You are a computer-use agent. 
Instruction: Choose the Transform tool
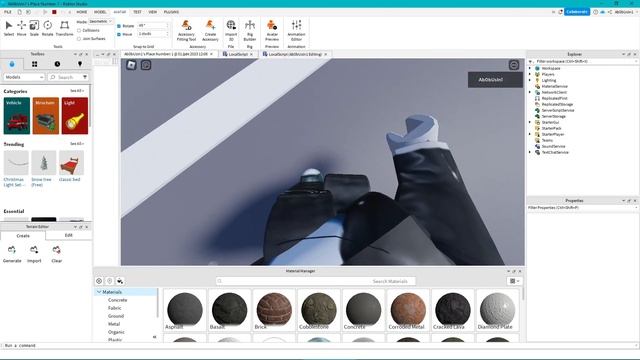tap(64, 28)
